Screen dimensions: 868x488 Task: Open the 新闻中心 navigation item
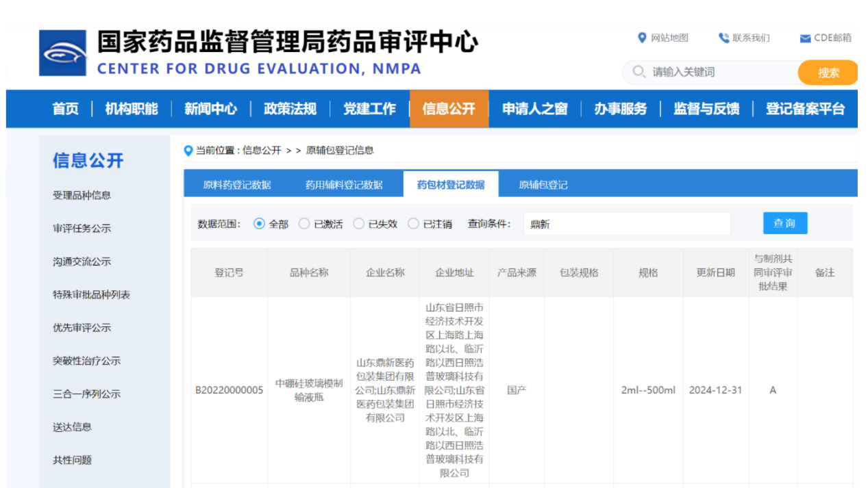[x=211, y=109]
